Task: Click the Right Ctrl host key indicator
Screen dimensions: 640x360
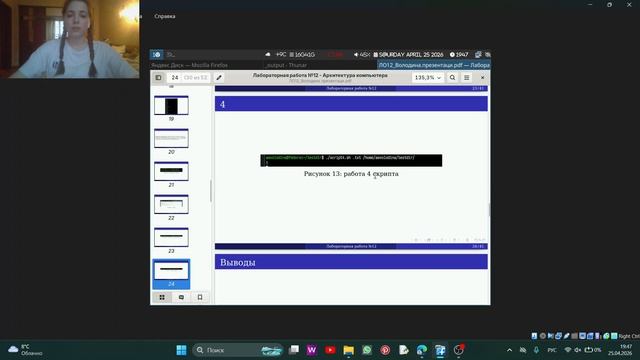Action: [x=629, y=336]
